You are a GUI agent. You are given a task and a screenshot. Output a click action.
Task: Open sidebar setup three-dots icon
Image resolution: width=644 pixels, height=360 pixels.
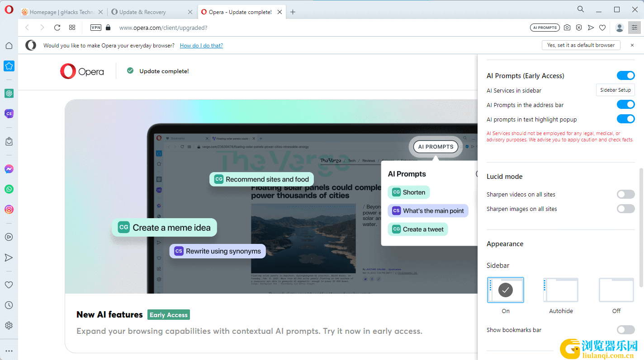coord(9,351)
